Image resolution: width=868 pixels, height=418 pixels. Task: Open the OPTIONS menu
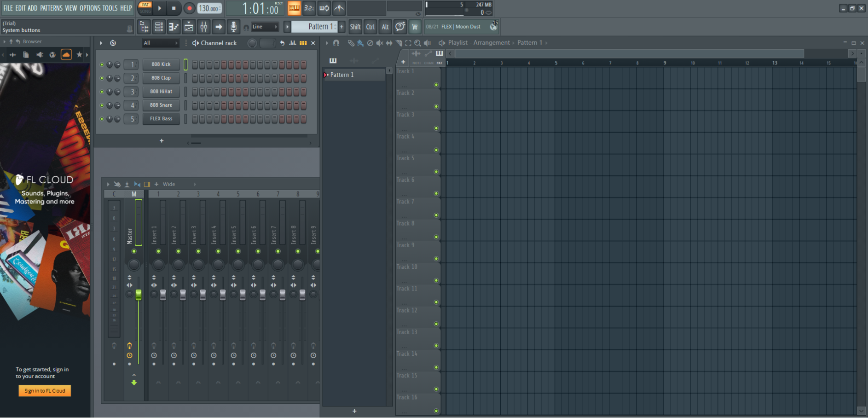(90, 8)
